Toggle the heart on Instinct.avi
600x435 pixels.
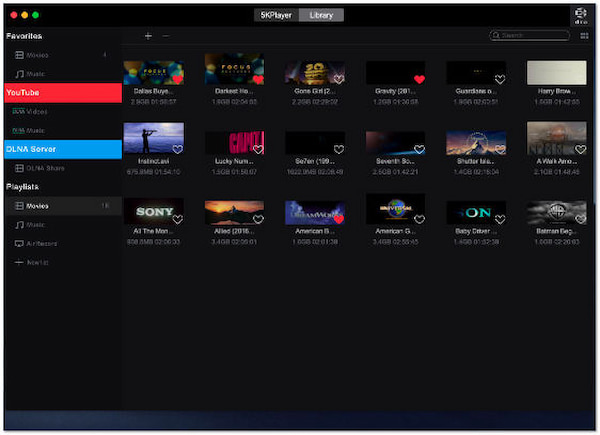click(x=177, y=149)
